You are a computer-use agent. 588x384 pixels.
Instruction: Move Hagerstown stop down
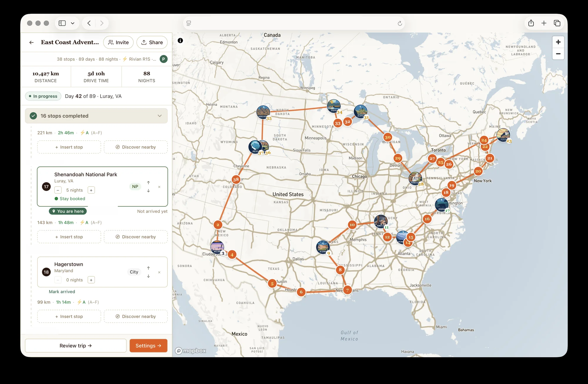click(x=148, y=276)
